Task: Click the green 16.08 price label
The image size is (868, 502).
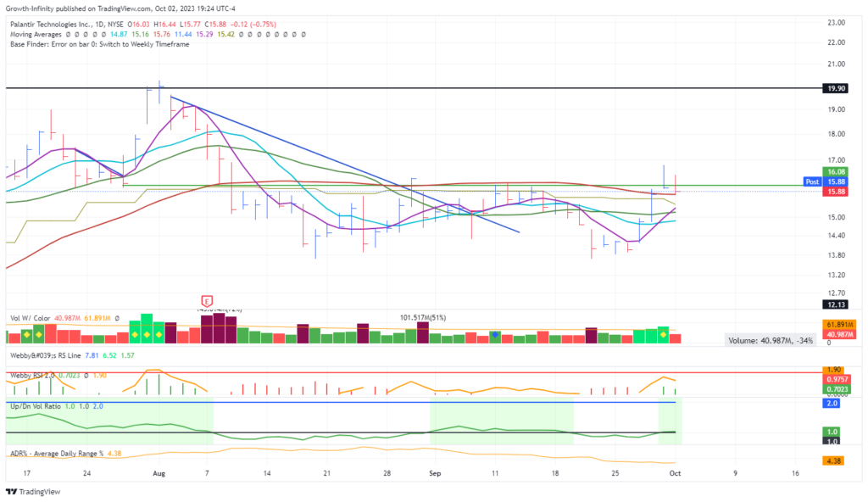Action: [x=835, y=171]
